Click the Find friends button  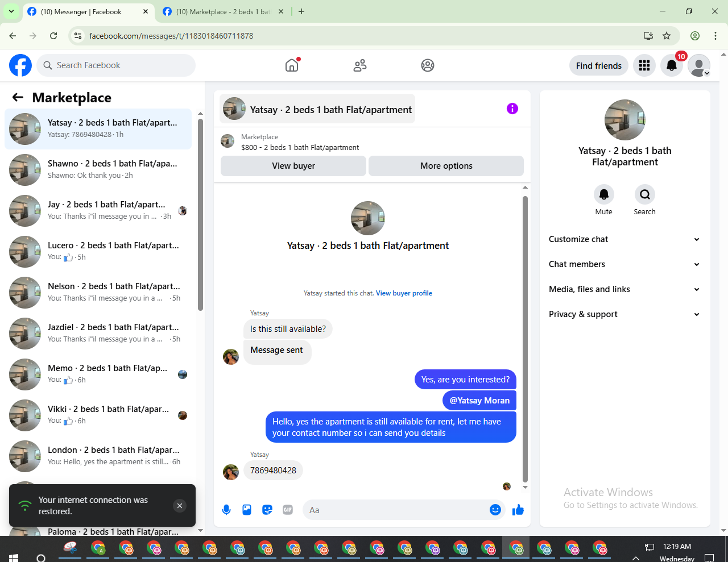tap(599, 65)
